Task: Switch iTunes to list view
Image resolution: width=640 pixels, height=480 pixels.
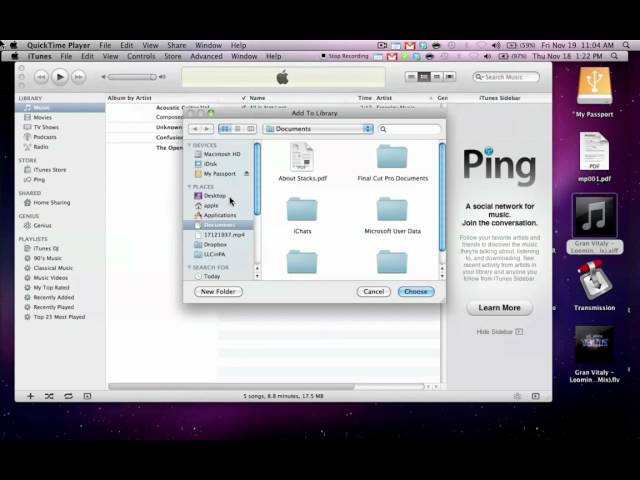Action: pos(411,77)
